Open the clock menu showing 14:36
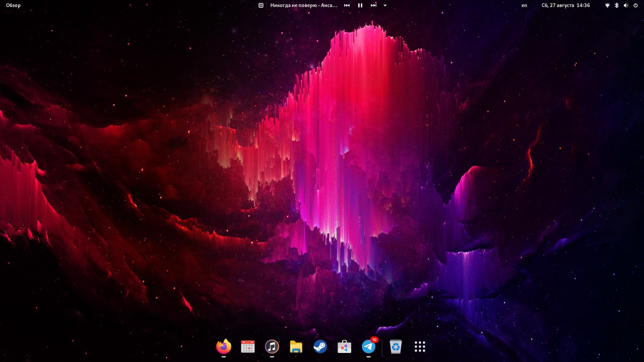The height and width of the screenshot is (362, 644). [x=566, y=5]
